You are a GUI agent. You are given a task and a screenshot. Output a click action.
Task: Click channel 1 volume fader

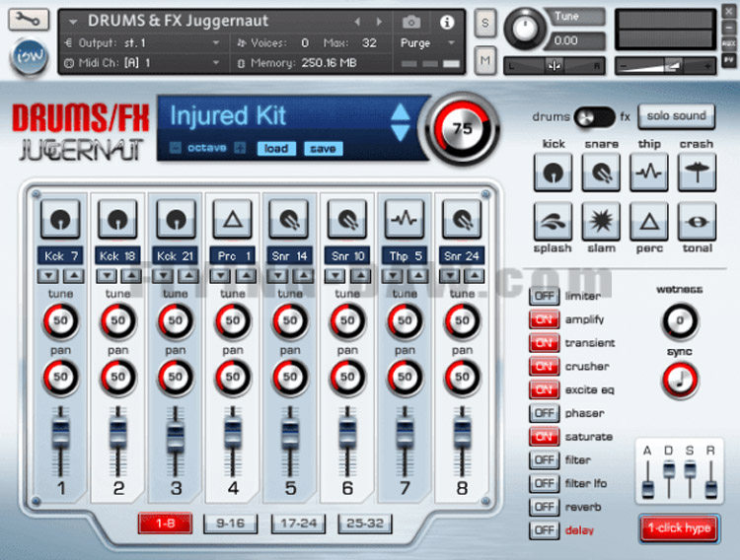(60, 435)
